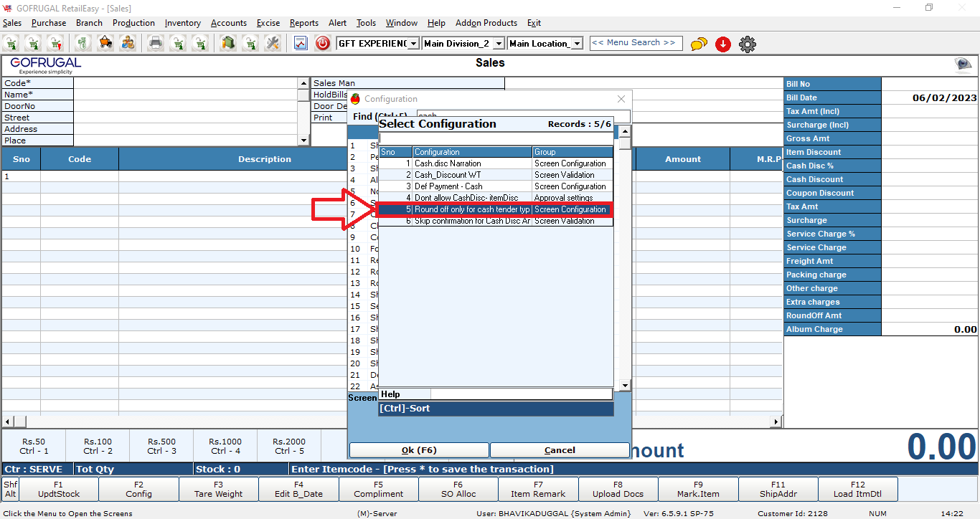Click the cart icon with red down arrow
Screen dimensions: 980x519
[x=55, y=44]
